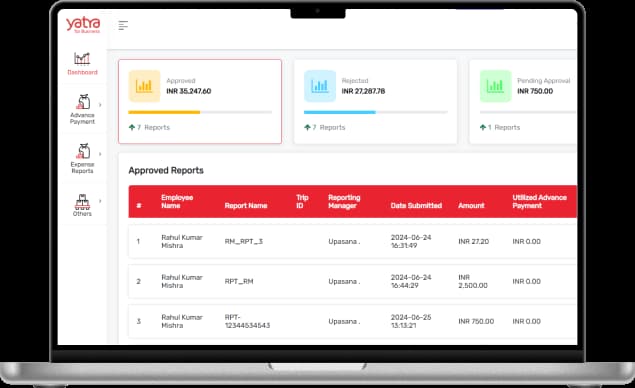Viewport: 635px width, 388px height.
Task: Select the Approved INR 35,247.60 card
Action: click(200, 102)
